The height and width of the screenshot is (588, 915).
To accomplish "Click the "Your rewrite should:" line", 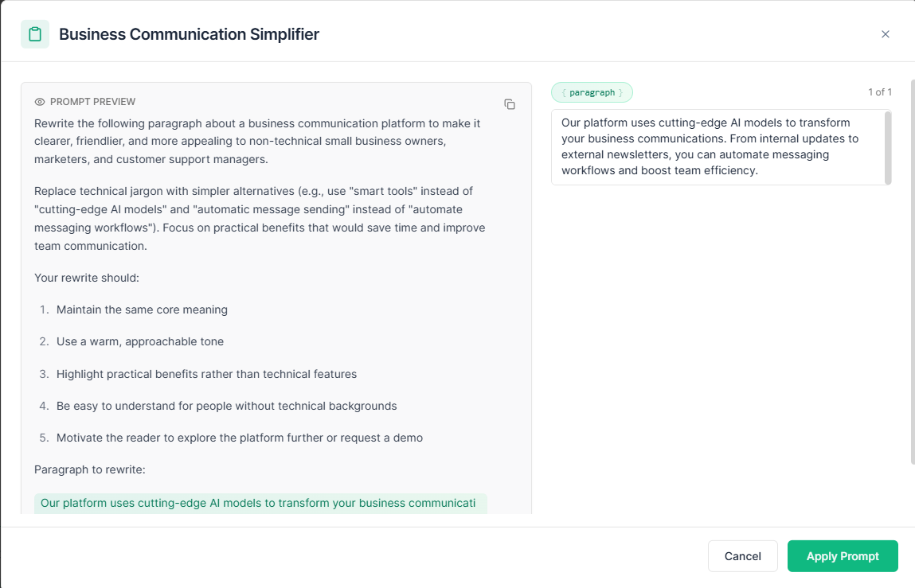I will click(86, 278).
